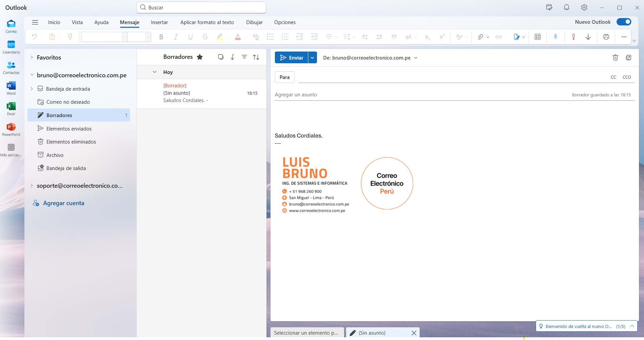Click the Agregar cuenta link
The width and height of the screenshot is (644, 340).
64,203
